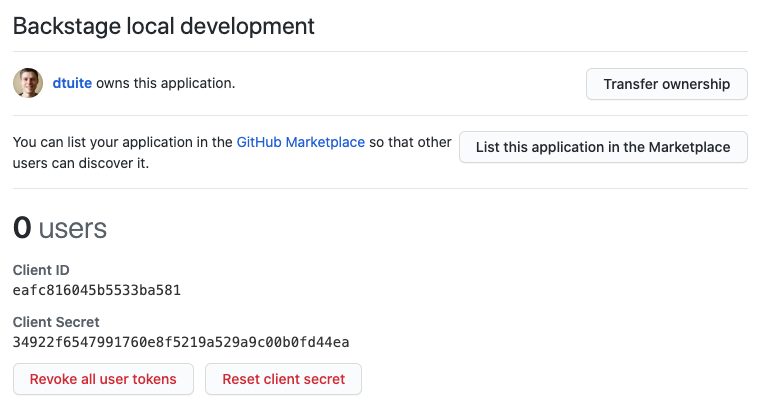Revoke all user tokens

[x=103, y=379]
